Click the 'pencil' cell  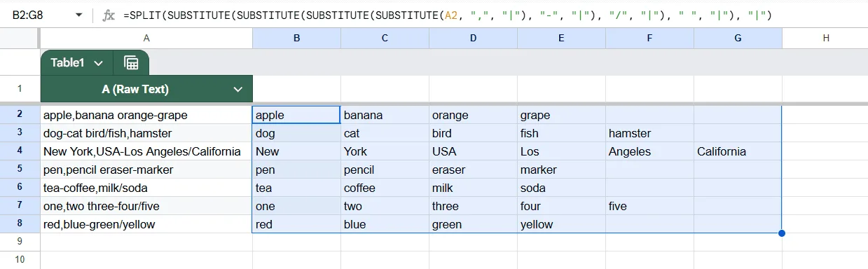(385, 170)
